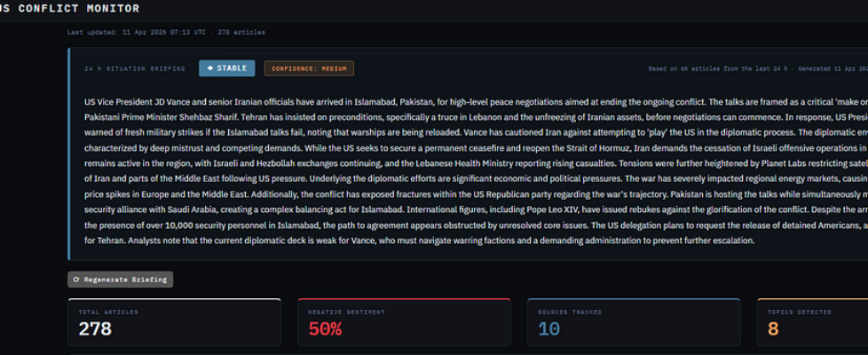Viewport: 868px width, 355px height.
Task: Click the blue left border of briefing panel
Action: click(69, 151)
